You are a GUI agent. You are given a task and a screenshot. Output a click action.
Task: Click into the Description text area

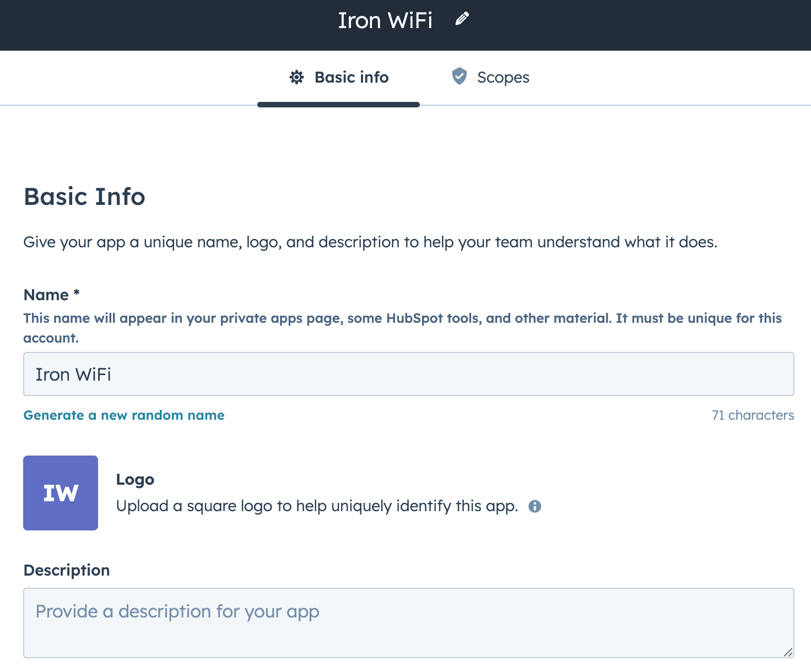409,623
